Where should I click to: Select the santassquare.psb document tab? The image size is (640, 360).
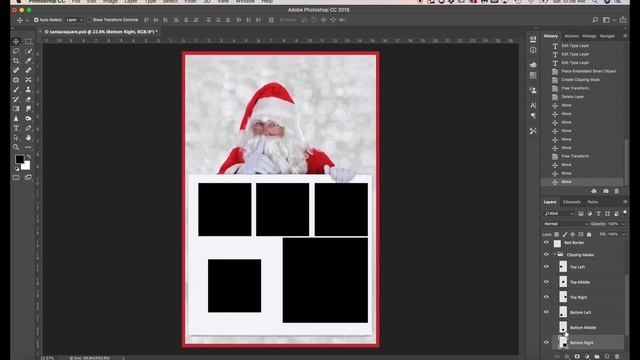(101, 31)
